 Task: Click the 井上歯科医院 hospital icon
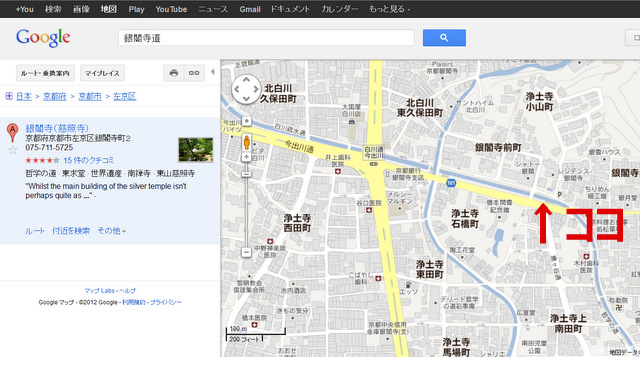(338, 171)
